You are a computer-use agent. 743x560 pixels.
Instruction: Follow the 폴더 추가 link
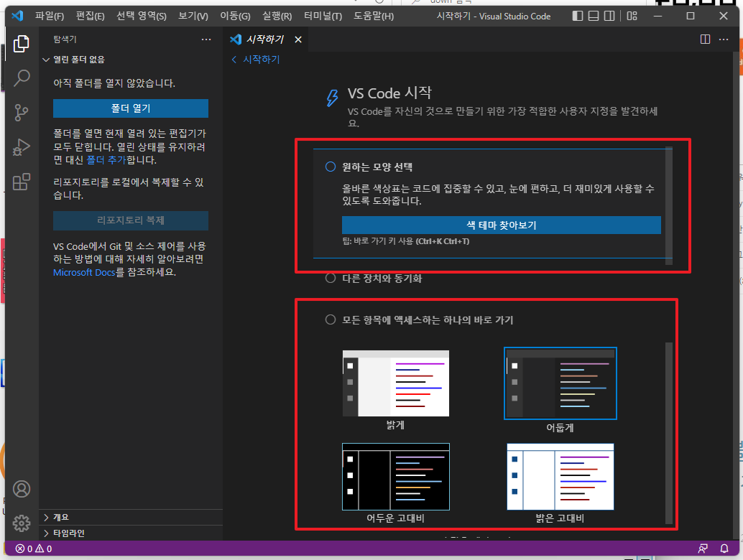[106, 160]
